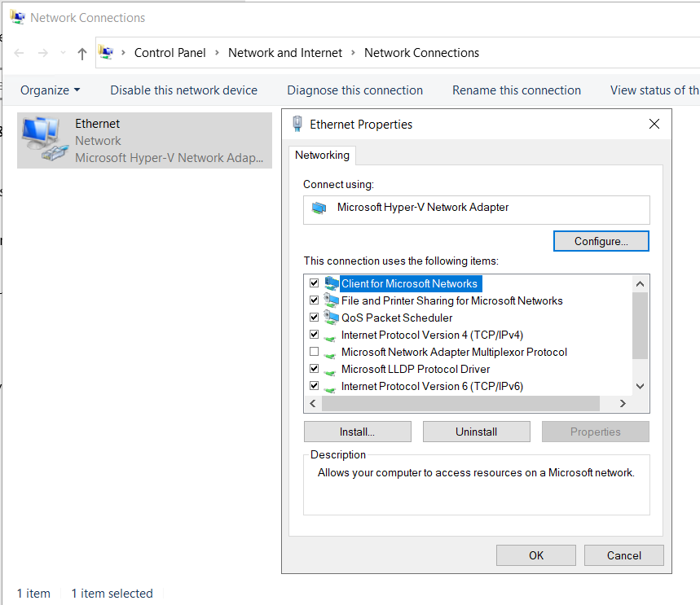Click Rename this connection
The width and height of the screenshot is (700, 605).
tap(517, 90)
